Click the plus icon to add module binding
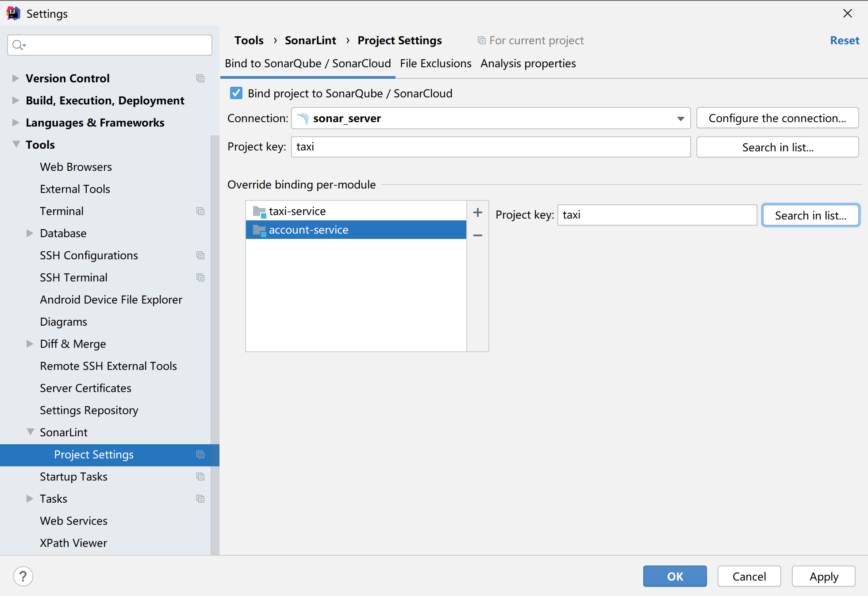This screenshot has height=596, width=868. pos(477,212)
